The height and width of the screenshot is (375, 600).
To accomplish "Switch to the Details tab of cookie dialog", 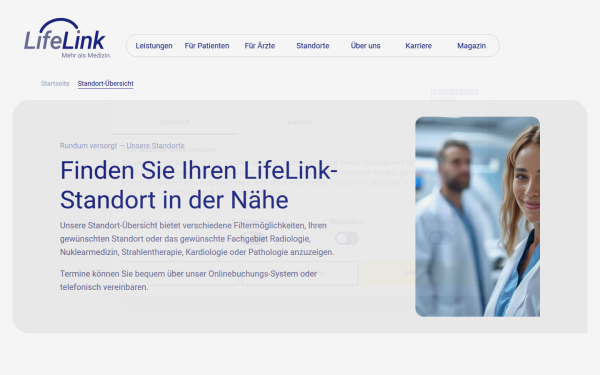I will (x=300, y=122).
